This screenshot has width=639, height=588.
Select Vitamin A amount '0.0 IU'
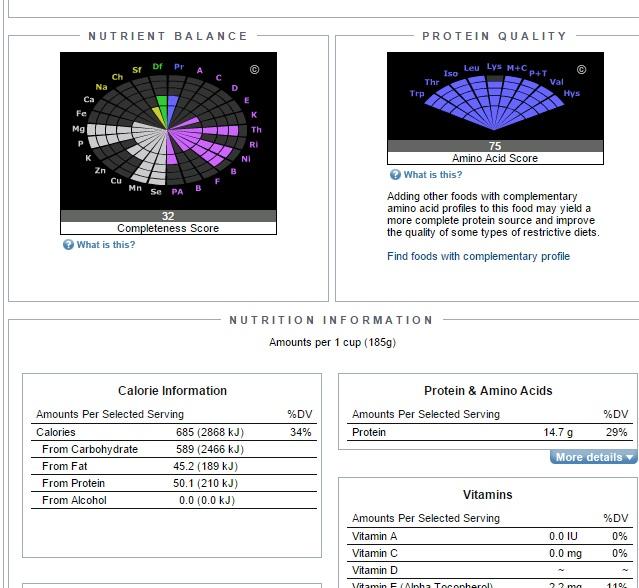[563, 536]
